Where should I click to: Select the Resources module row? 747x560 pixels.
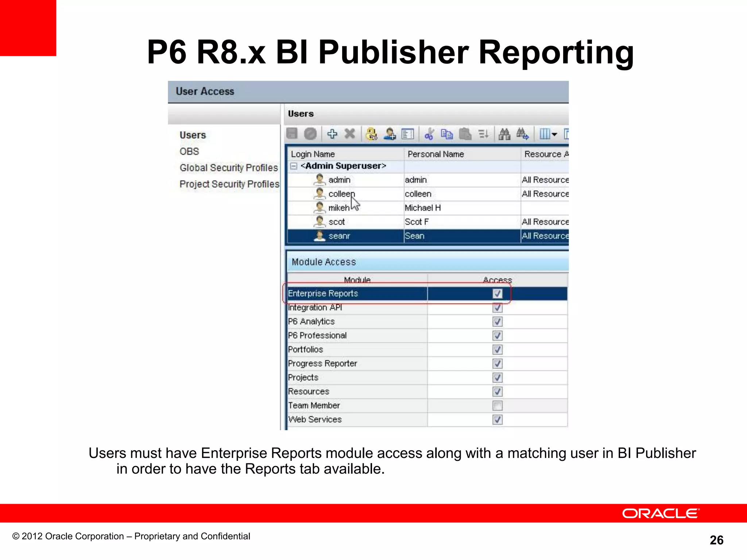[x=427, y=392]
